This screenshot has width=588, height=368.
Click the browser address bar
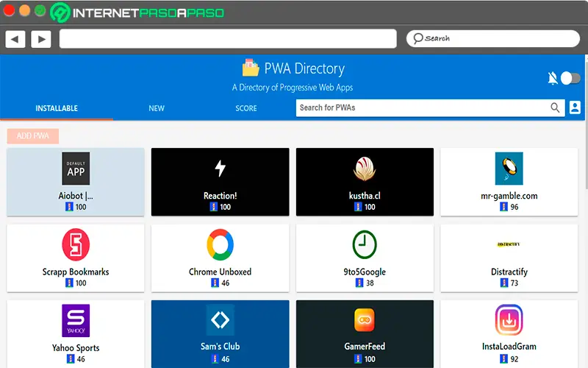(x=228, y=39)
